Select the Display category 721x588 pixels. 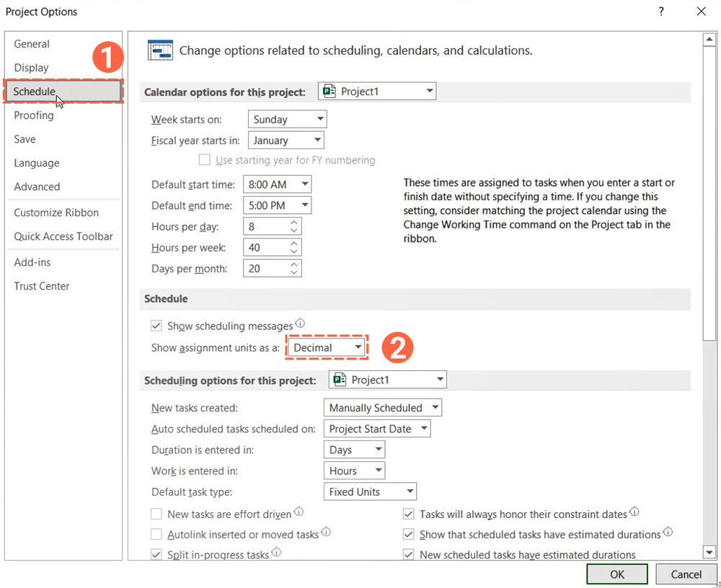(63, 68)
